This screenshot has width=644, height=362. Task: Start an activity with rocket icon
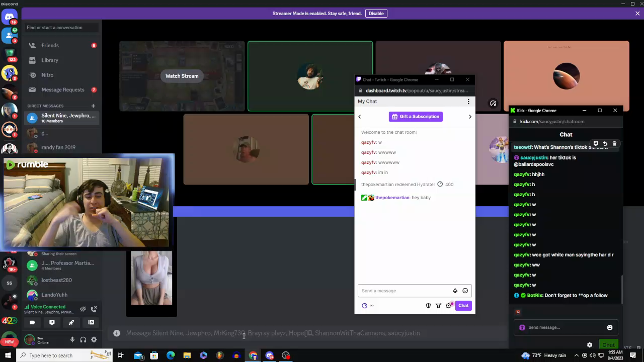71,322
